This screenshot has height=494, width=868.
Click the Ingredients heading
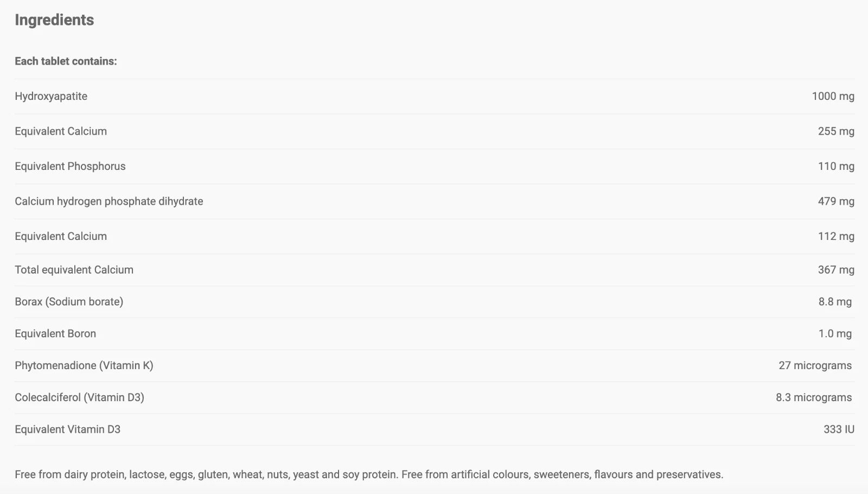click(54, 20)
